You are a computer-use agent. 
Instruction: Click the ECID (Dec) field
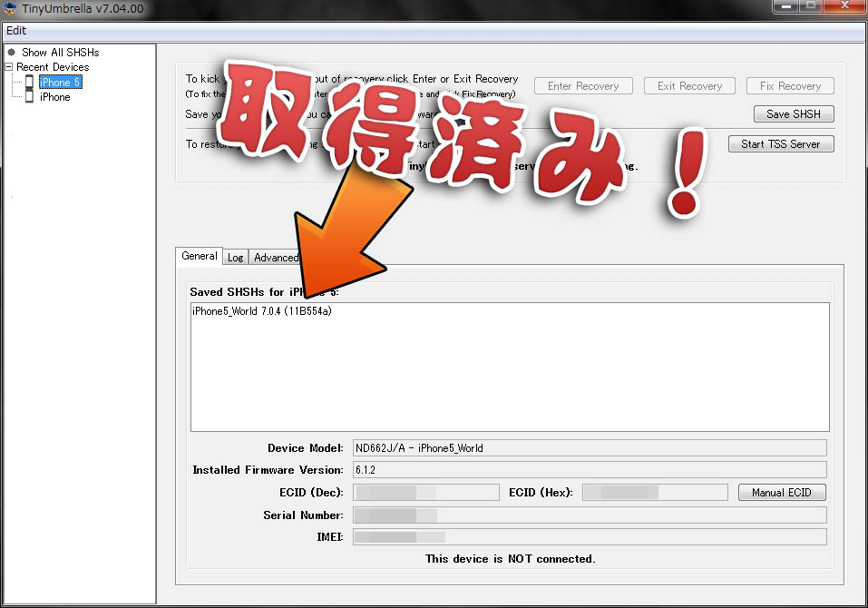[x=426, y=492]
